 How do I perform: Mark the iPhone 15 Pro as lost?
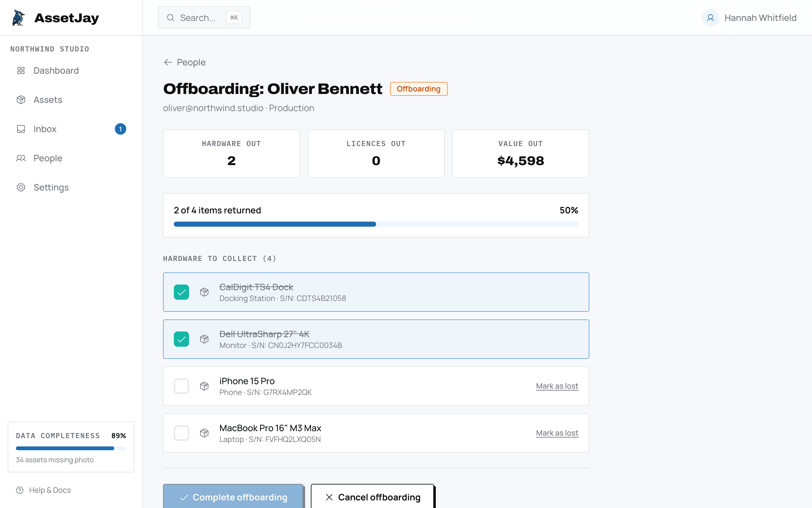(557, 386)
